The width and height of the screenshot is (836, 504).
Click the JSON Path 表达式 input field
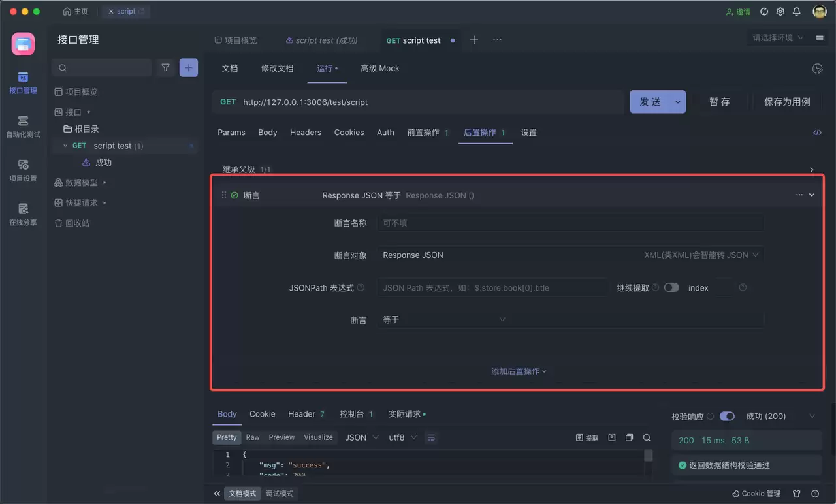(x=492, y=287)
